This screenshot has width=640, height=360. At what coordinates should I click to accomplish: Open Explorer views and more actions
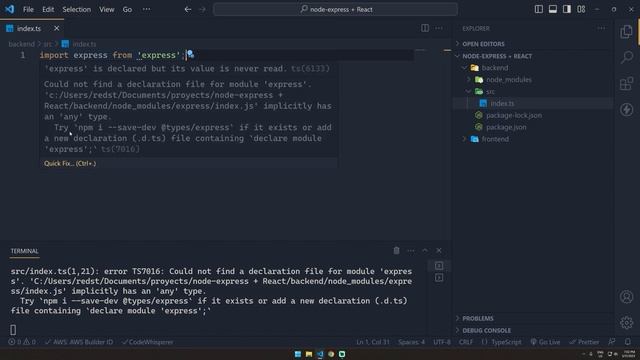601,28
